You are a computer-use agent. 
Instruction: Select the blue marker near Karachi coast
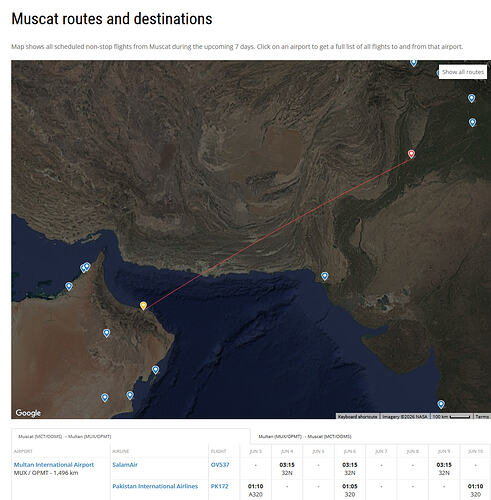click(x=325, y=276)
